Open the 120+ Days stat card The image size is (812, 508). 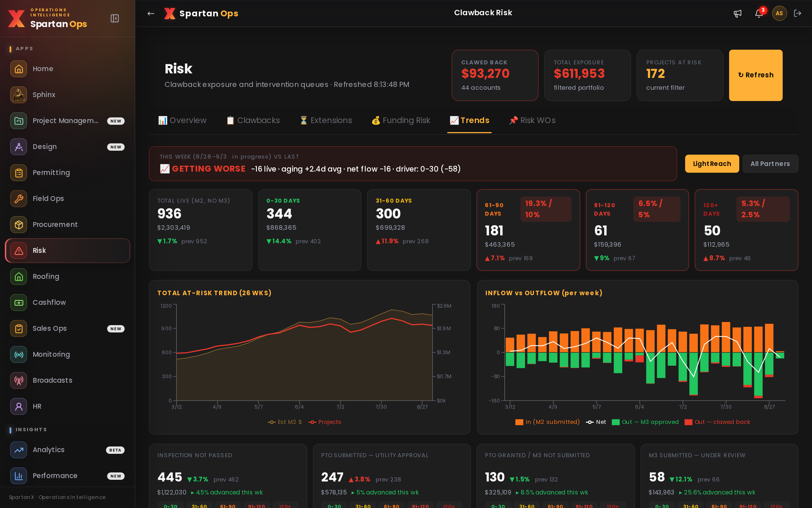click(x=746, y=230)
